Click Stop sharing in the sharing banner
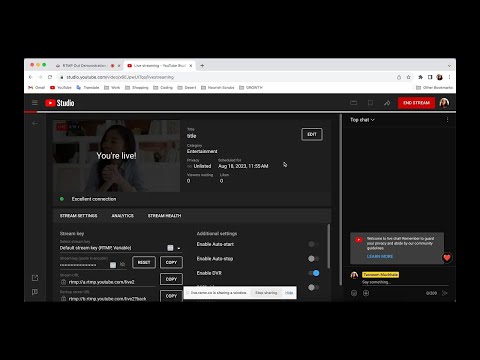480x360 pixels. tap(266, 293)
